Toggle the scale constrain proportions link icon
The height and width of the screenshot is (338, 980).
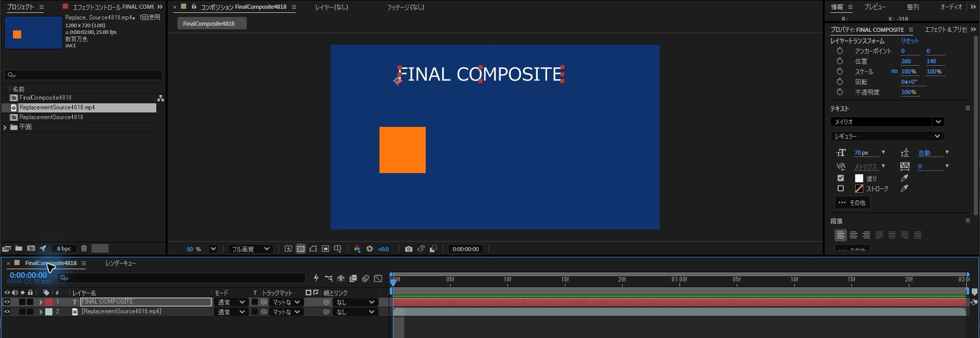(x=894, y=71)
